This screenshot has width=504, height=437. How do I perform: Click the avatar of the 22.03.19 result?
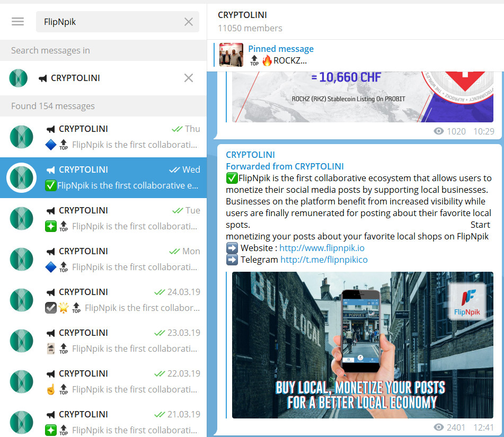22,382
